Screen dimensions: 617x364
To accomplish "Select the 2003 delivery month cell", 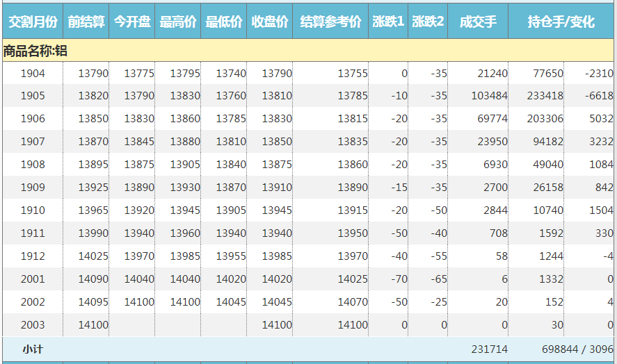I will coord(33,324).
